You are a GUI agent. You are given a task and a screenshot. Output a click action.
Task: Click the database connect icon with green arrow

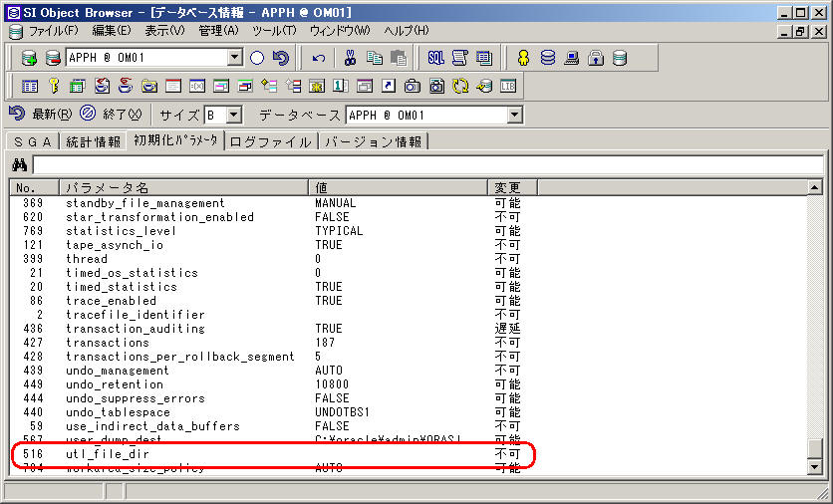29,58
